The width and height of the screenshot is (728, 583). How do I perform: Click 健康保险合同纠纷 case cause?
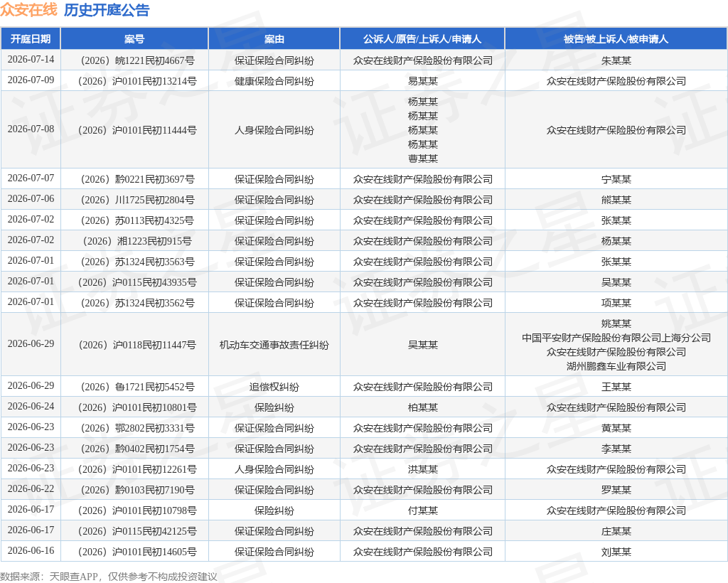click(x=274, y=81)
